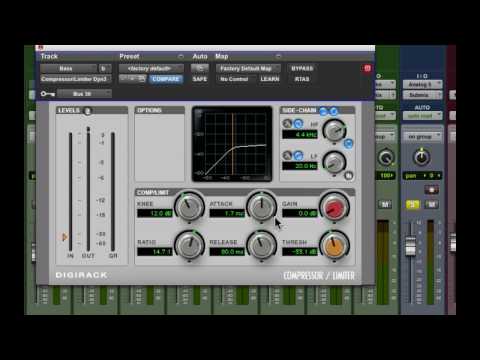Open the auto read automation mode dropdown
The image size is (480, 360).
[x=422, y=116]
